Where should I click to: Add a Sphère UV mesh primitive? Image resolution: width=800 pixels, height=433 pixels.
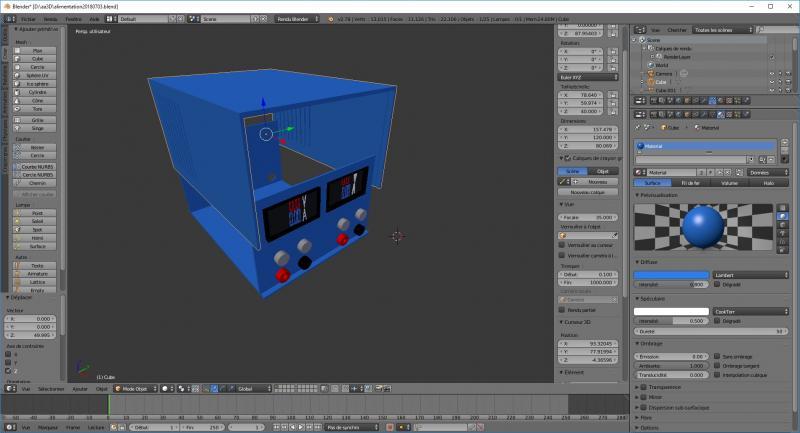[x=36, y=75]
